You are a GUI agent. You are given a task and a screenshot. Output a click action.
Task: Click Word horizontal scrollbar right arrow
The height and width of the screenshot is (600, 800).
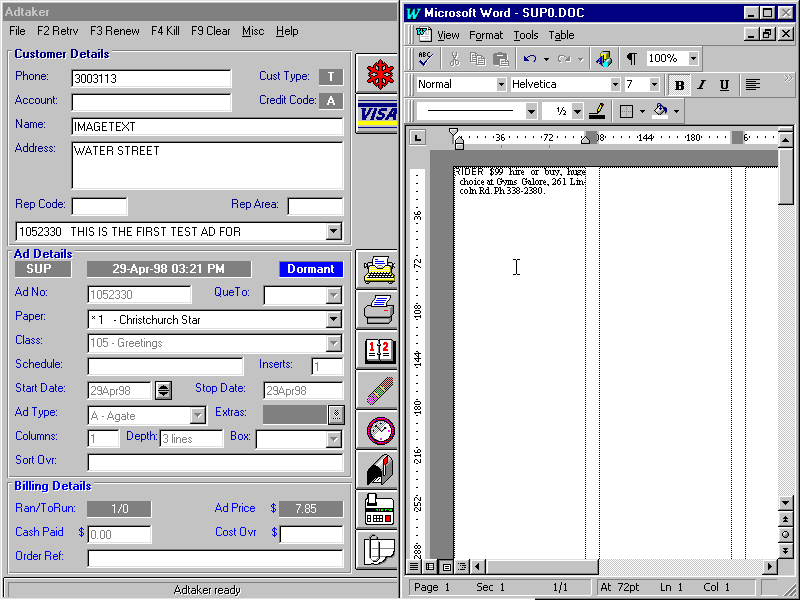point(770,566)
